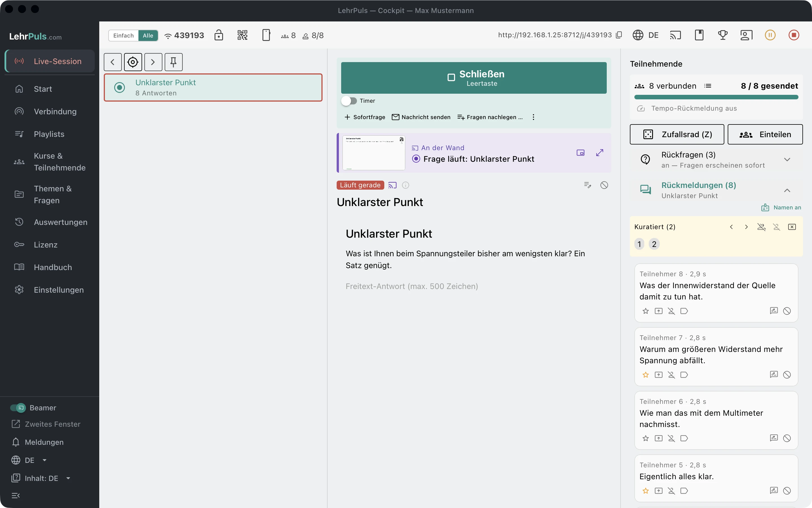Image resolution: width=812 pixels, height=508 pixels.
Task: Toggle the Beamer switch
Action: (x=18, y=408)
